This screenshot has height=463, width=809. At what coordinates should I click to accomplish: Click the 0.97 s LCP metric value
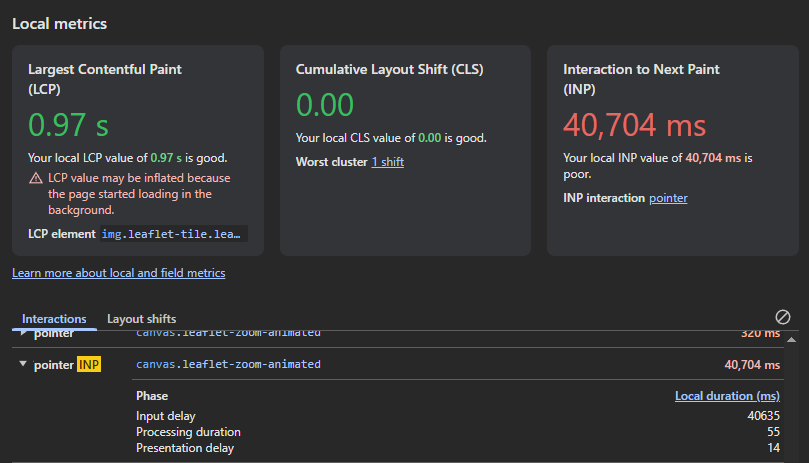(x=68, y=126)
